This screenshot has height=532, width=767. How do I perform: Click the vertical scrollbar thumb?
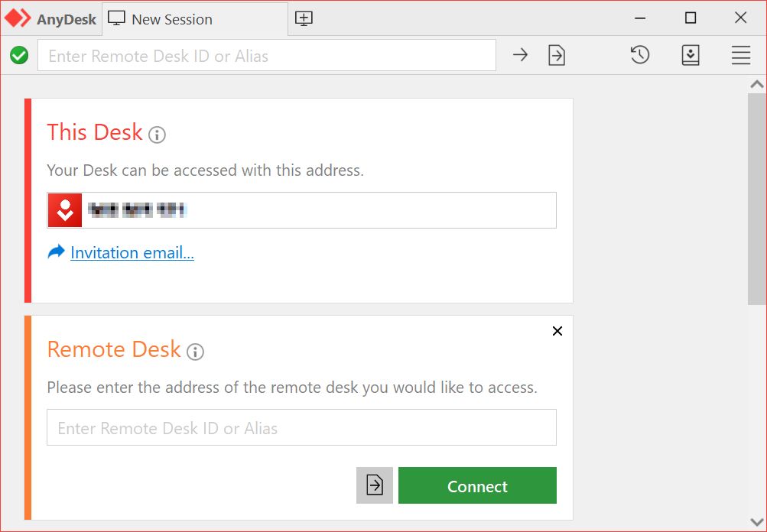[757, 199]
